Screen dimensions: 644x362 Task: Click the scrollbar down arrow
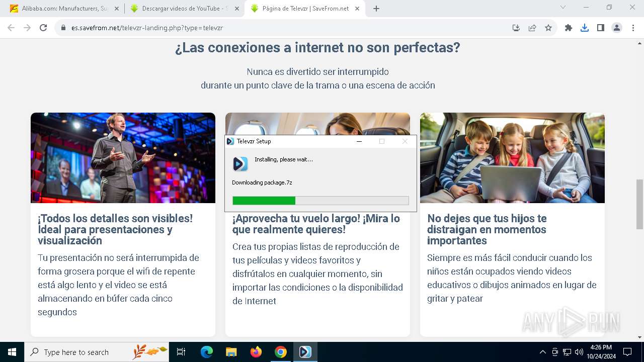tap(640, 337)
